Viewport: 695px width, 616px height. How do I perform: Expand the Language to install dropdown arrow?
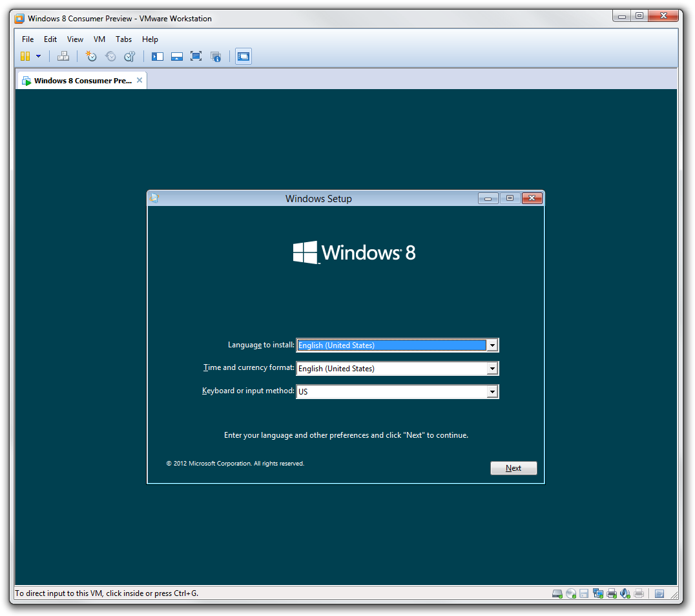[x=492, y=345]
